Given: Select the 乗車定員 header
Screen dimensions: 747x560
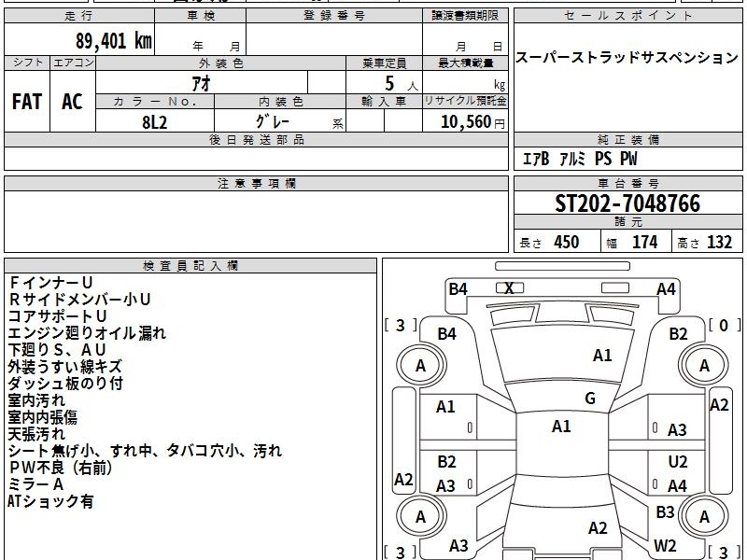Looking at the screenshot, I should coord(384,63).
